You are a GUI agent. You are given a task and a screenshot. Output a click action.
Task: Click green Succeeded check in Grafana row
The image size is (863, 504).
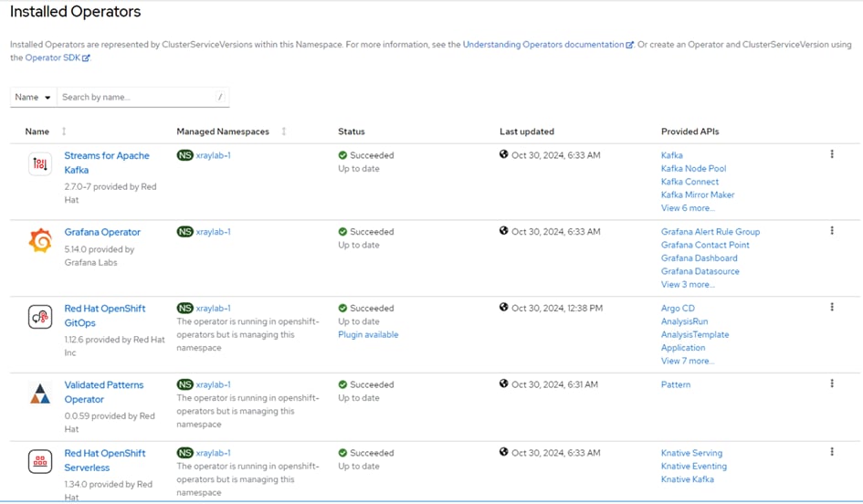point(342,232)
